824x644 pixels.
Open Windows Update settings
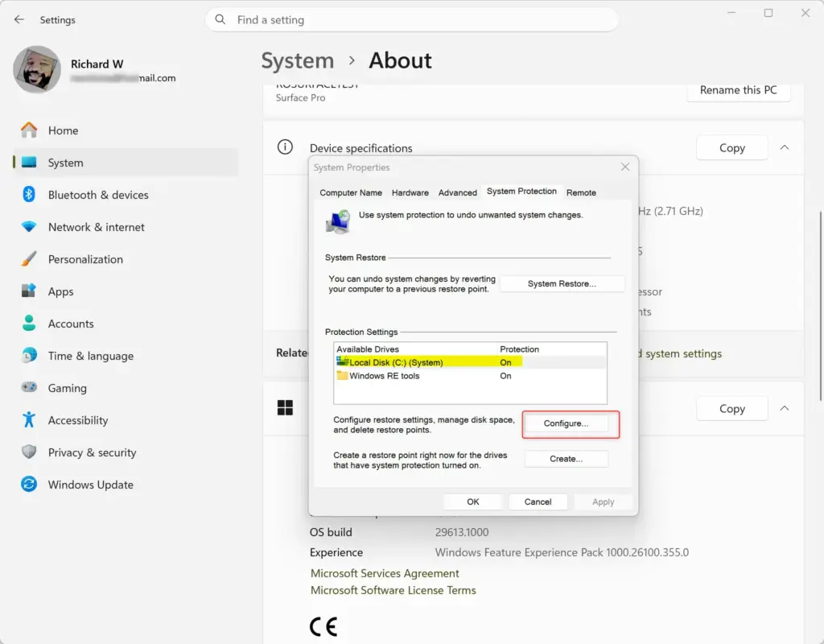(x=90, y=485)
